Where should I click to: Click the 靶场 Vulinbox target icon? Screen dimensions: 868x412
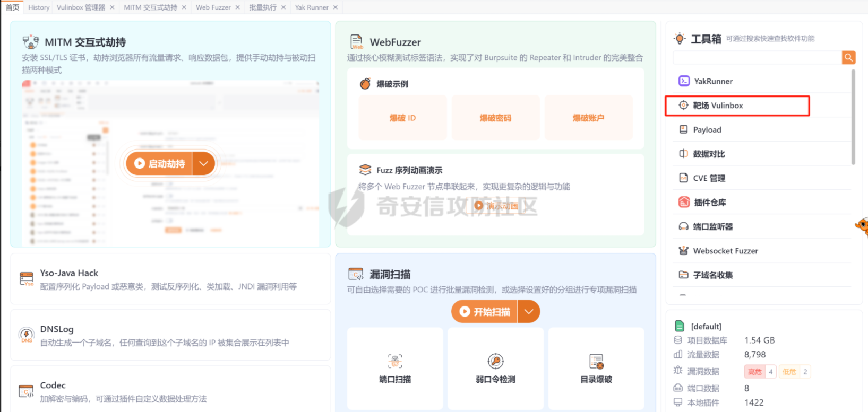tap(684, 106)
